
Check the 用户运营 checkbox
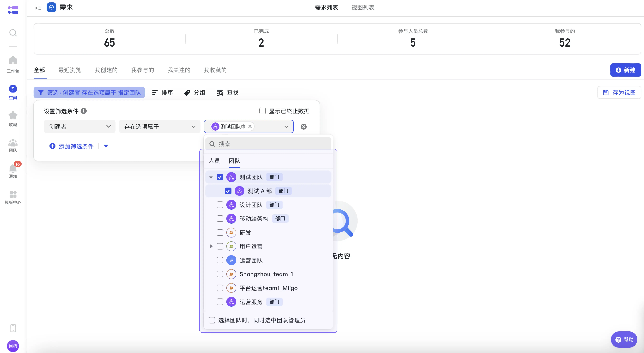(x=220, y=246)
